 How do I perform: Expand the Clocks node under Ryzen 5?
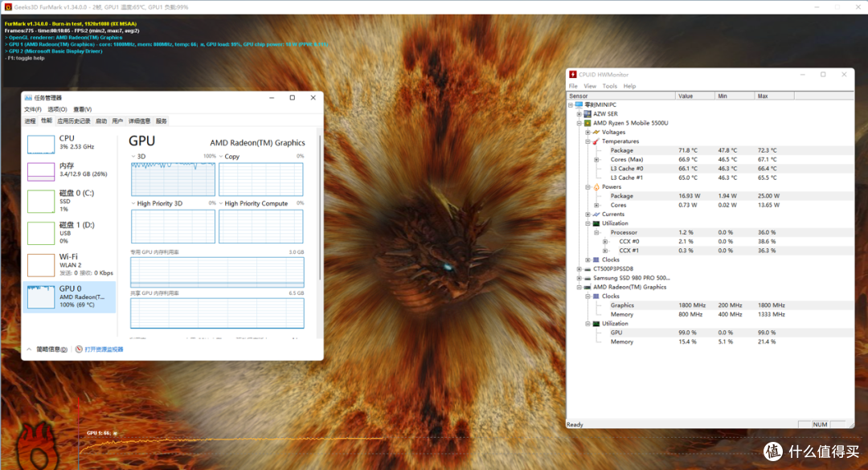click(x=588, y=260)
